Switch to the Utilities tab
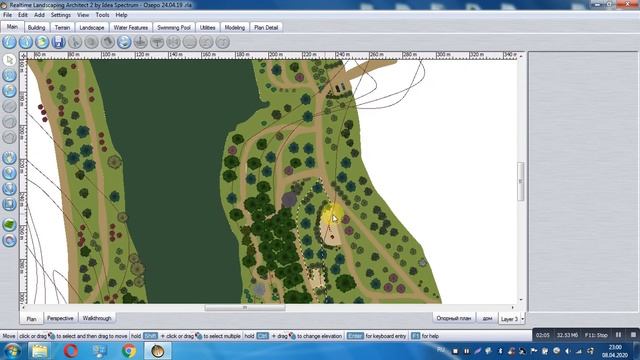The width and height of the screenshot is (640, 360). coord(207,27)
